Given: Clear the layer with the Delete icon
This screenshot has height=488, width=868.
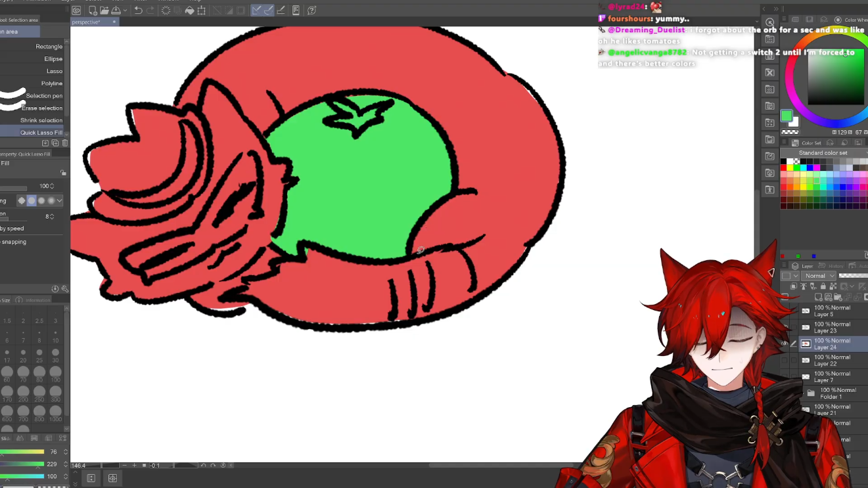Looking at the screenshot, I should point(166,11).
